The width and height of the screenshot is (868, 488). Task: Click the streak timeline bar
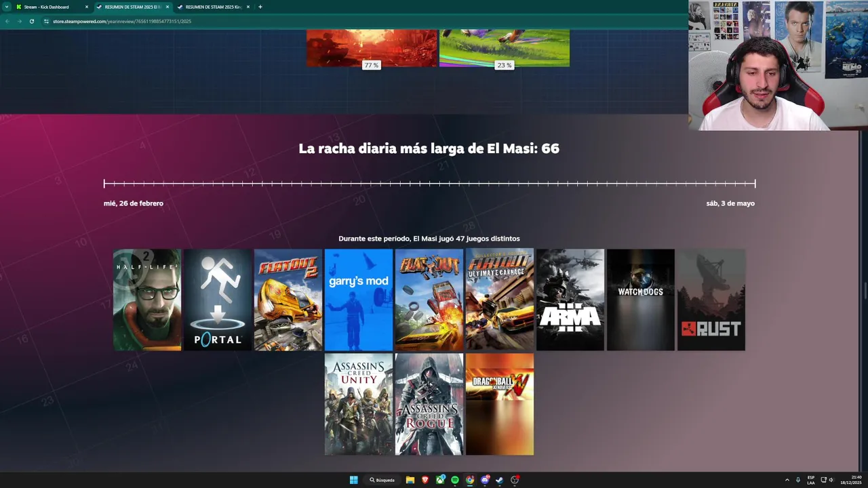[429, 183]
